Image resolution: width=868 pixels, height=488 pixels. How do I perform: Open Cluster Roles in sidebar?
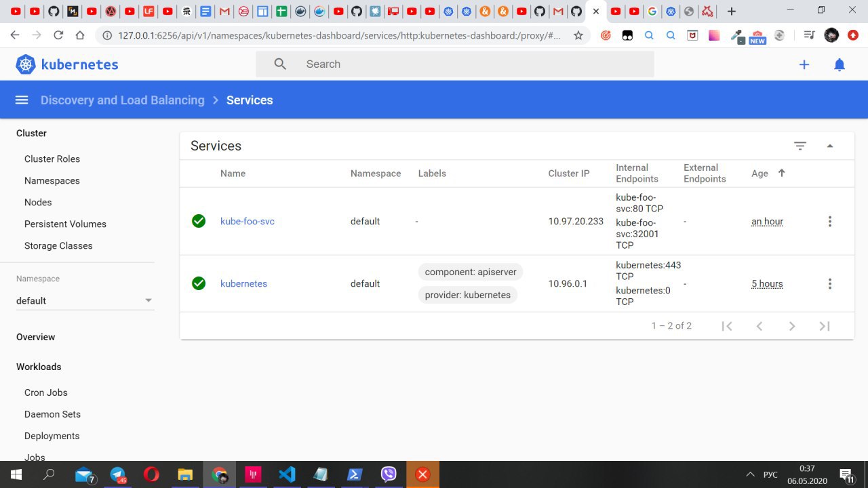52,159
